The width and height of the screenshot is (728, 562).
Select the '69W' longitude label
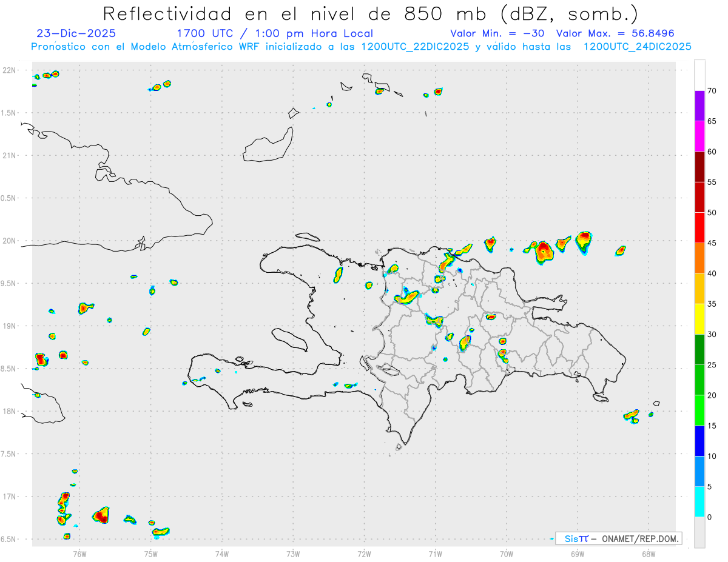point(578,554)
